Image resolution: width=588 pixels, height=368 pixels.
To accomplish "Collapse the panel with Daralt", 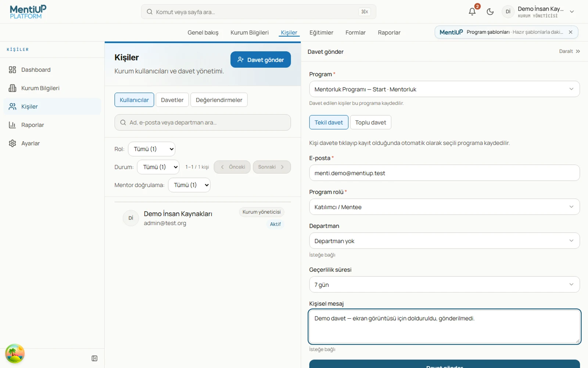I will 569,51.
